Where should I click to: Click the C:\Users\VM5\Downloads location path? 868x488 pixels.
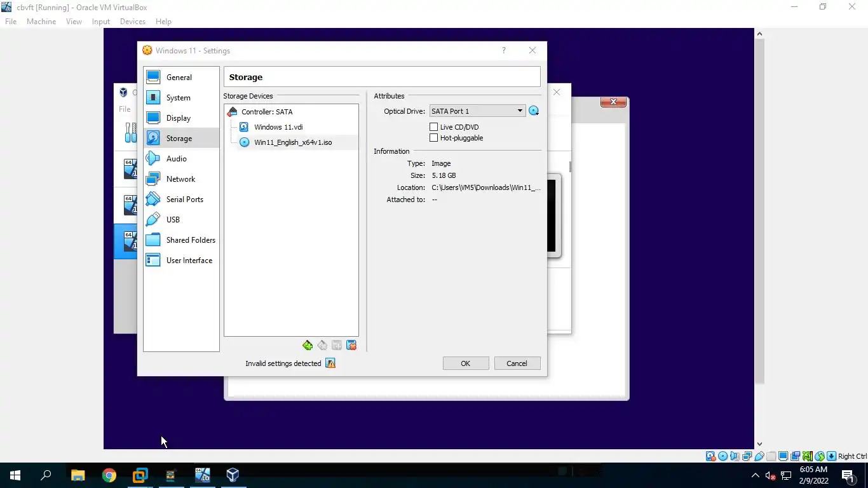pos(486,187)
